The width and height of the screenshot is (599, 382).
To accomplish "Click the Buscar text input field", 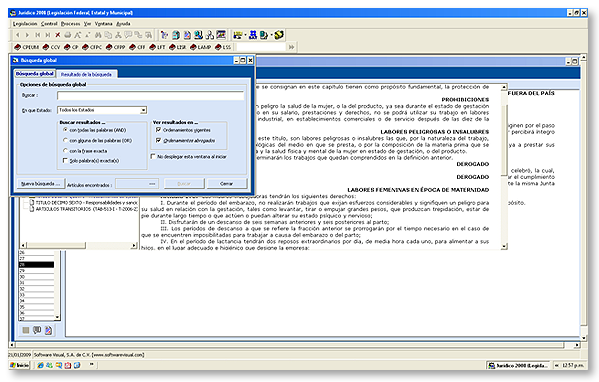I will pyautogui.click(x=151, y=96).
